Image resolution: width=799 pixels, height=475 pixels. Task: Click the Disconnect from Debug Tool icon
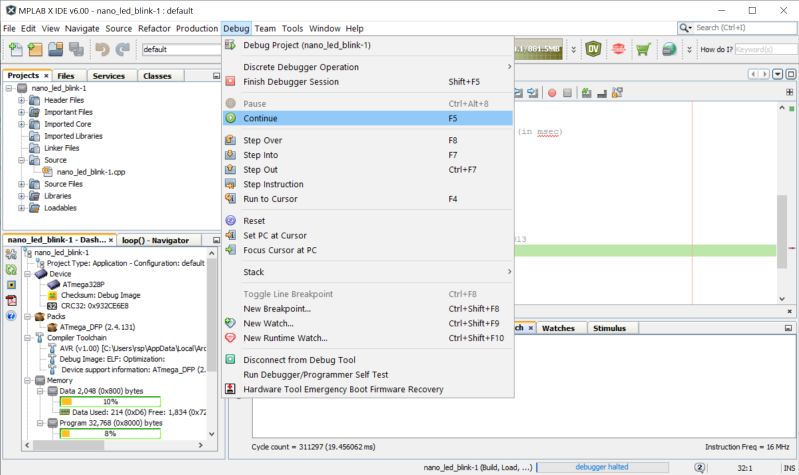pyautogui.click(x=230, y=360)
